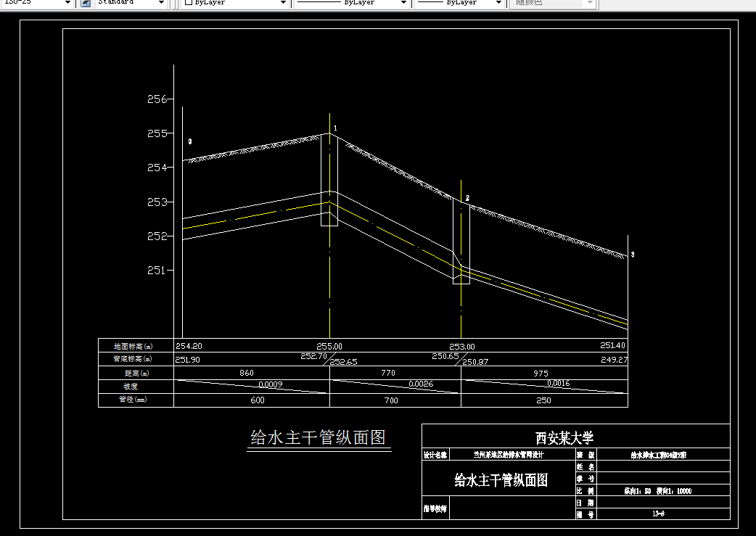Click the 256 elevation axis label
This screenshot has width=756, height=536.
[x=157, y=99]
